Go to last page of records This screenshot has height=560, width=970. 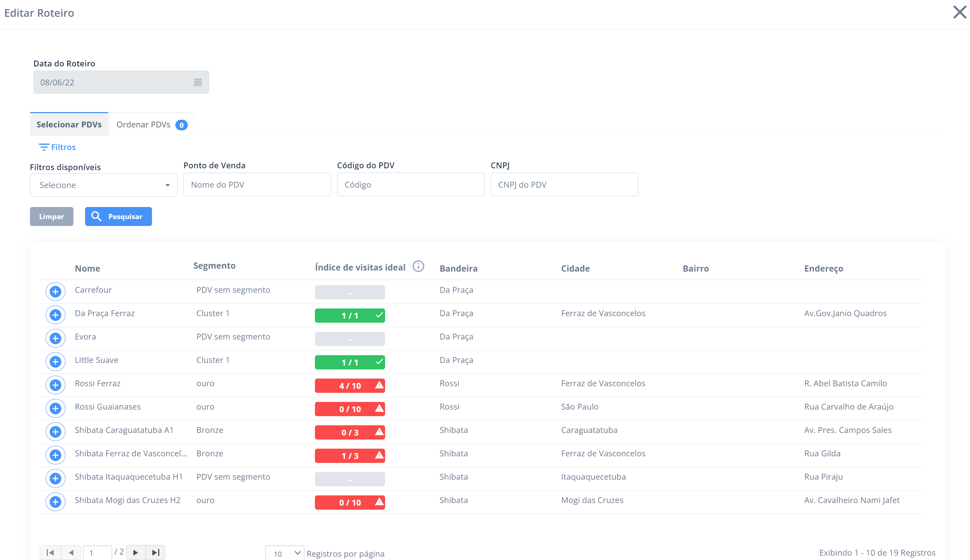[x=156, y=553]
